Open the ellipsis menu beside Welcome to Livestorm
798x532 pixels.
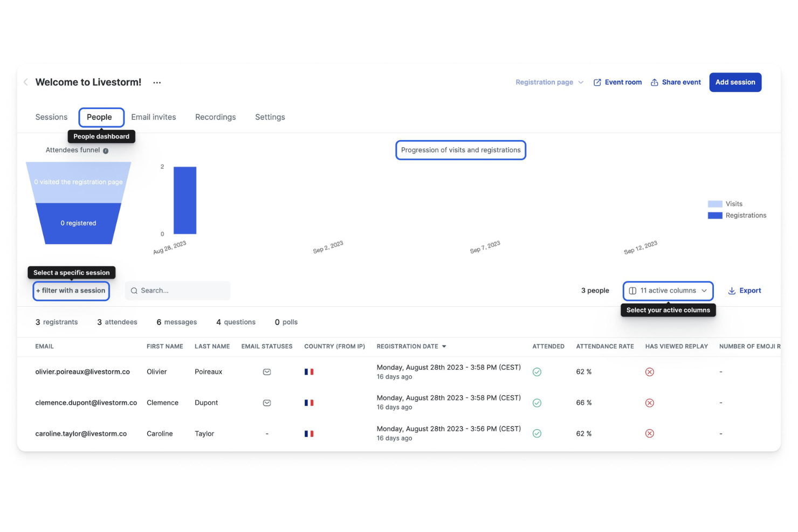157,82
